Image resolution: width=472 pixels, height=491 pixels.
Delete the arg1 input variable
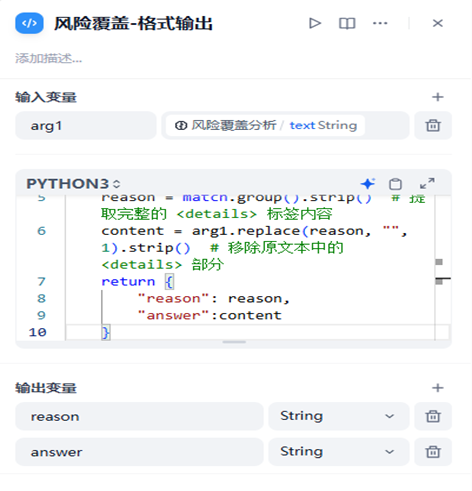(x=433, y=126)
